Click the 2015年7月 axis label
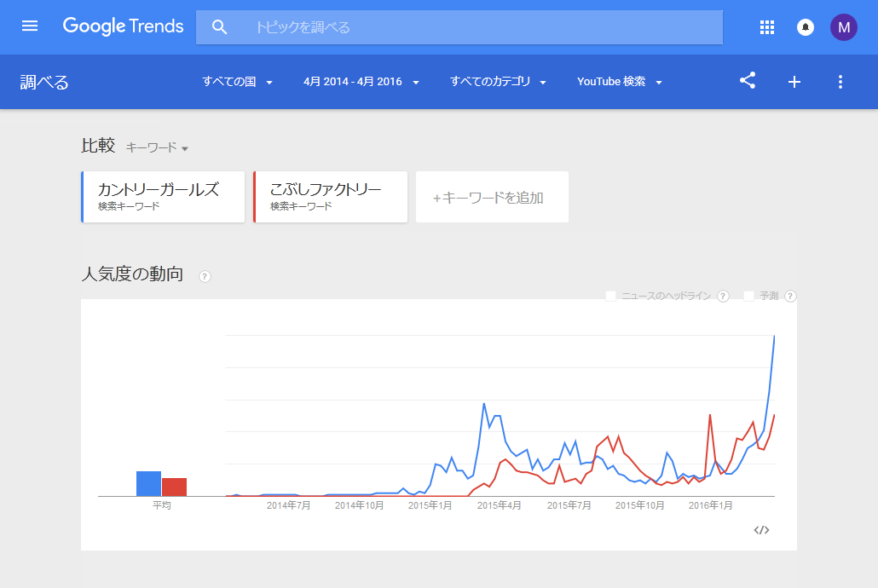This screenshot has height=588, width=878. click(x=569, y=505)
